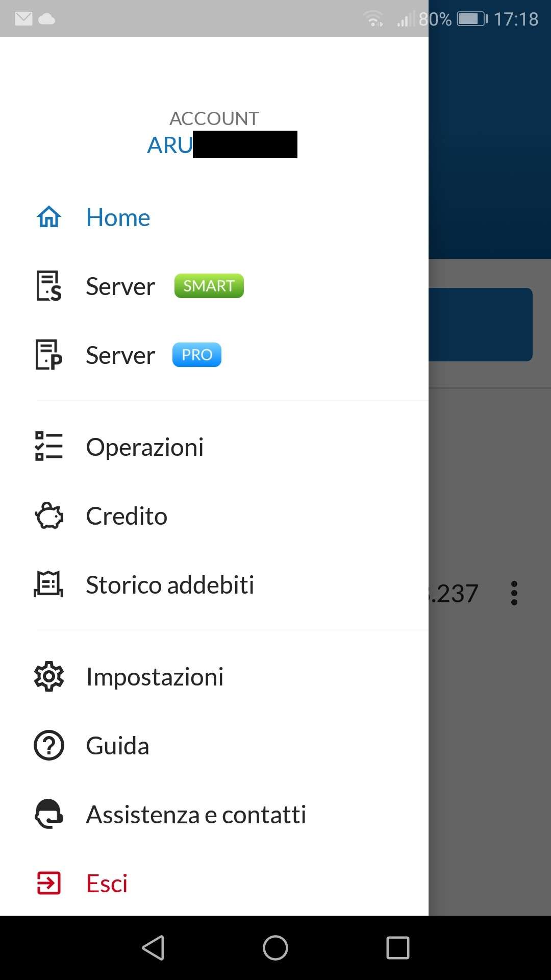The height and width of the screenshot is (980, 551).
Task: Tap the Impostazioni gear icon
Action: click(49, 677)
